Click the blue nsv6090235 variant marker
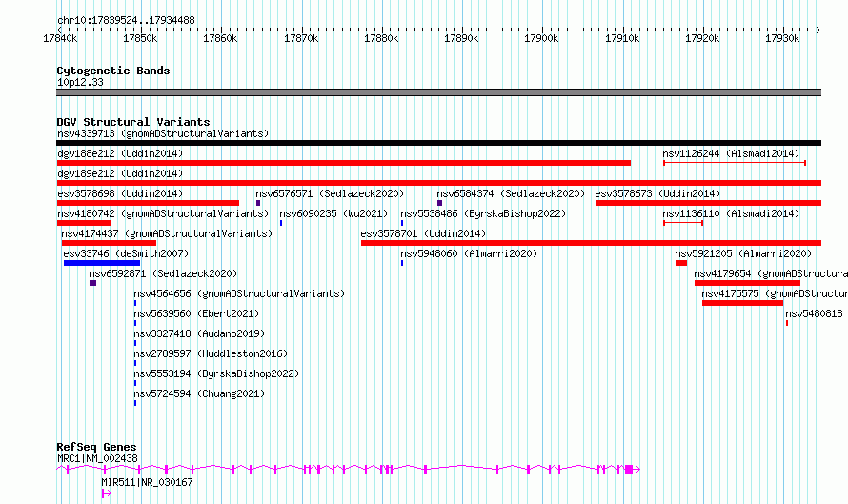 (x=281, y=223)
